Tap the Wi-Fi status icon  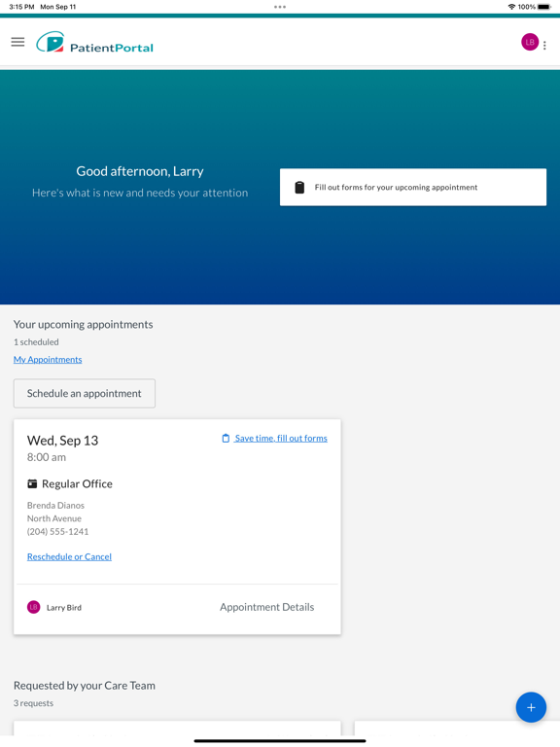pos(511,7)
